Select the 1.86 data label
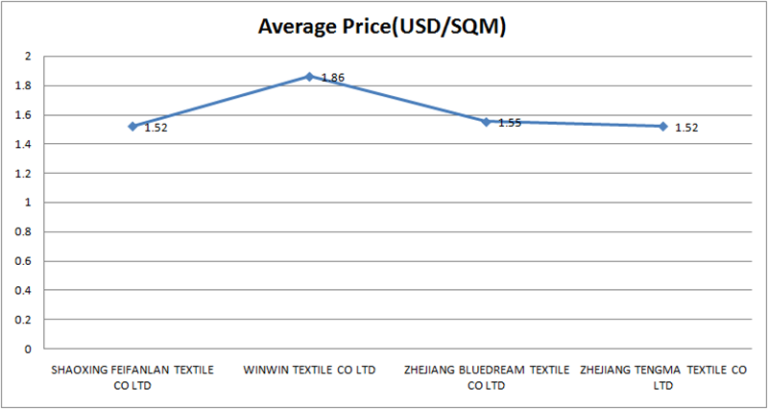Image resolution: width=768 pixels, height=409 pixels. (x=333, y=78)
